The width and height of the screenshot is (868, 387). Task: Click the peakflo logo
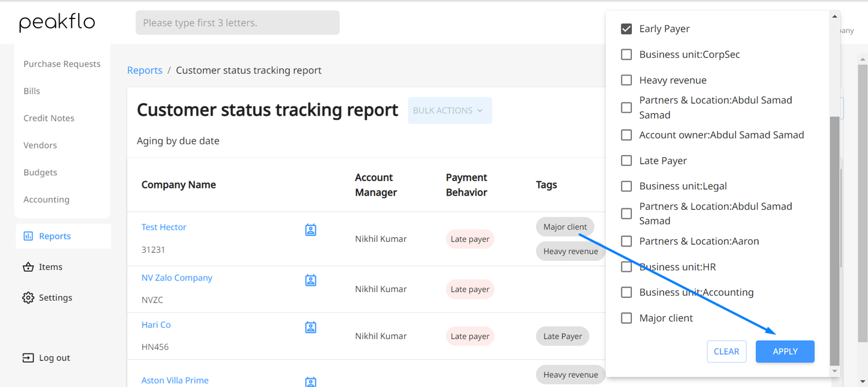point(57,23)
